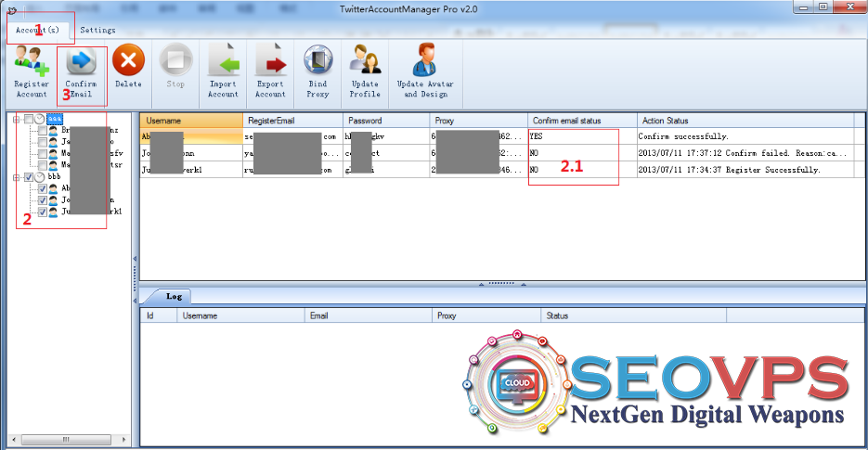The width and height of the screenshot is (868, 450).
Task: Click the app bird icon in title bar
Action: [12, 10]
